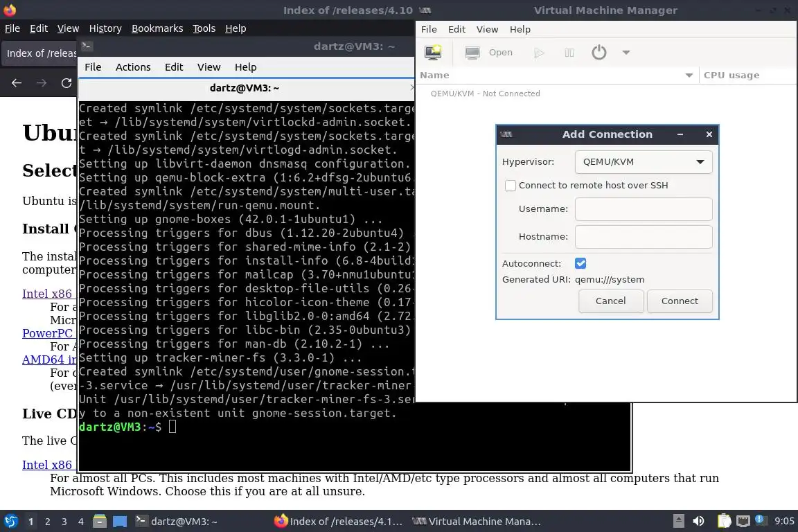Switch to workspace 2

pos(47,522)
